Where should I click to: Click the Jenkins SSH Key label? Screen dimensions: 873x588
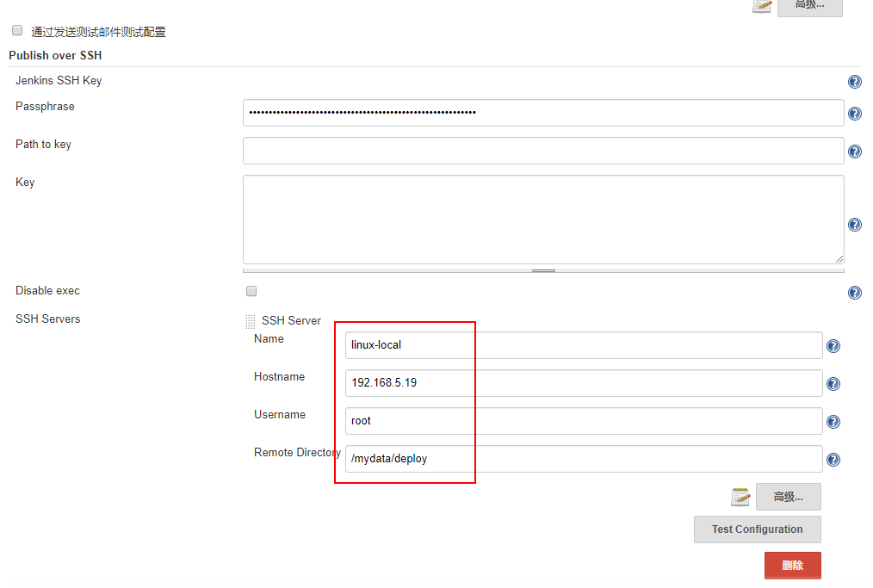click(x=59, y=81)
